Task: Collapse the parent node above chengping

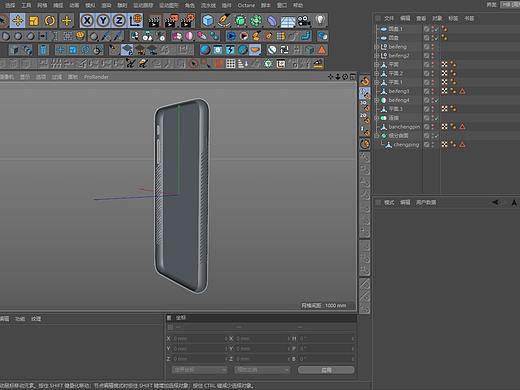Action: 377,136
